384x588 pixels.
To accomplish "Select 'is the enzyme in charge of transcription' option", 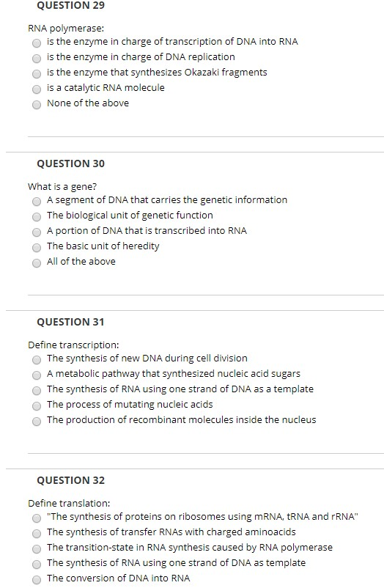I will 37,43.
